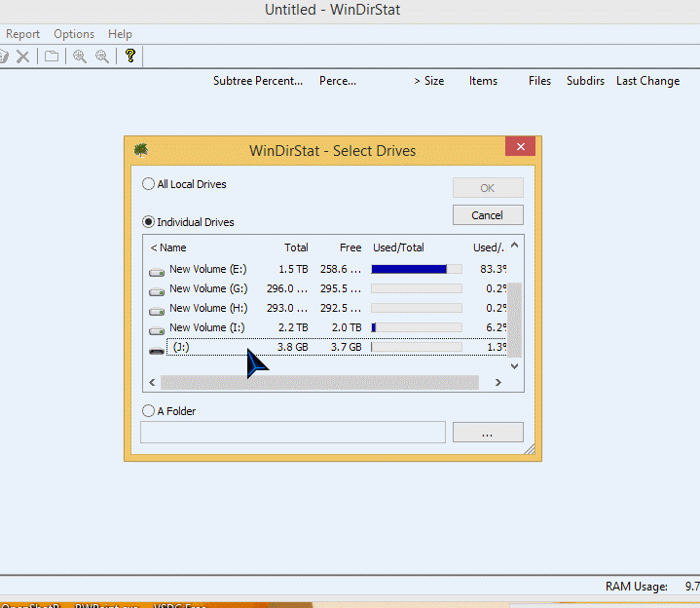The image size is (700, 608).
Task: Click the folder path input field
Action: pos(293,432)
